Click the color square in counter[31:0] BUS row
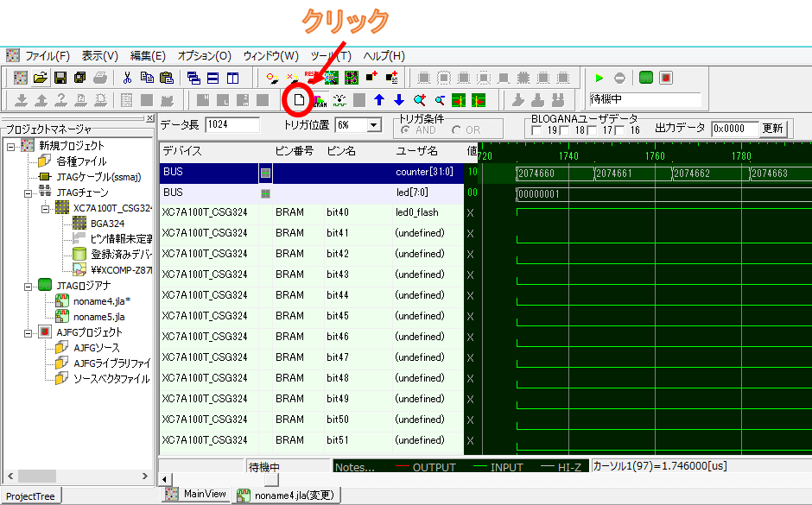Viewport: 812px width, 505px height. pyautogui.click(x=265, y=173)
